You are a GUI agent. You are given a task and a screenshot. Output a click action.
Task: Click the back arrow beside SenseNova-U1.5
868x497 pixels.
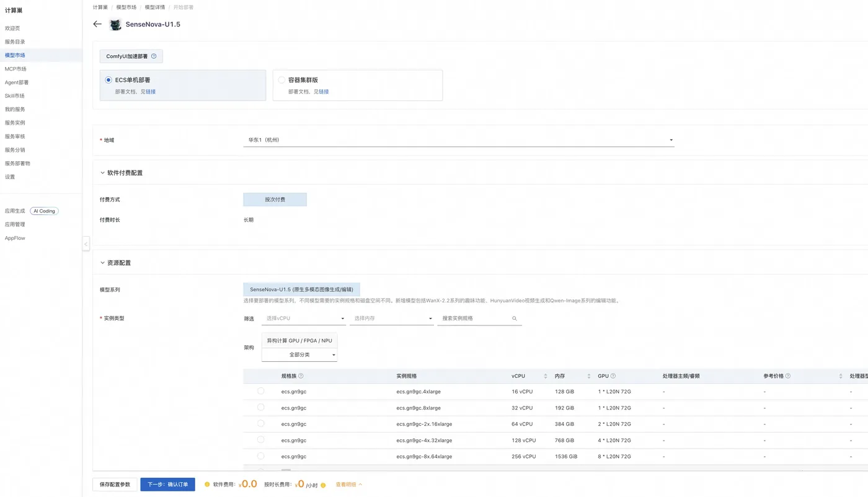[97, 24]
